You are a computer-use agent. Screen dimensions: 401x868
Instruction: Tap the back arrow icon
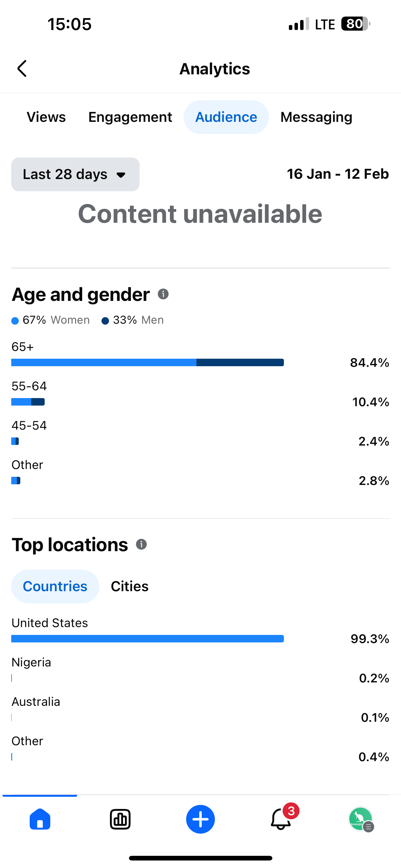coord(22,69)
